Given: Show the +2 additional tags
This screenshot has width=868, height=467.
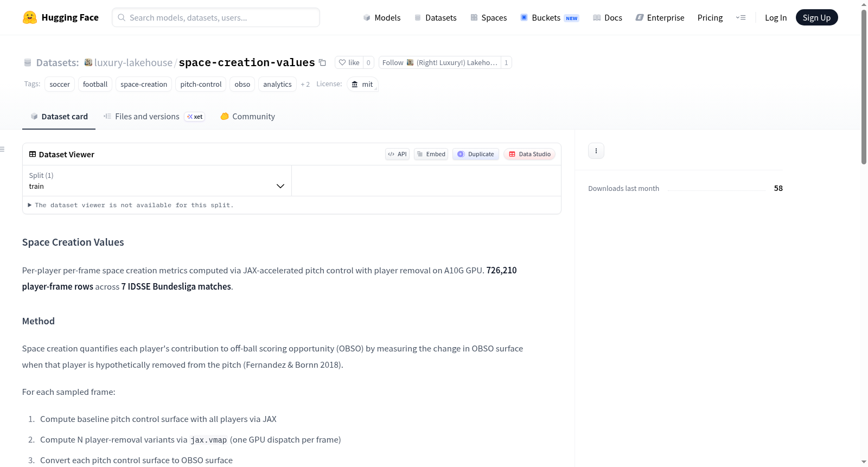Looking at the screenshot, I should (x=305, y=84).
